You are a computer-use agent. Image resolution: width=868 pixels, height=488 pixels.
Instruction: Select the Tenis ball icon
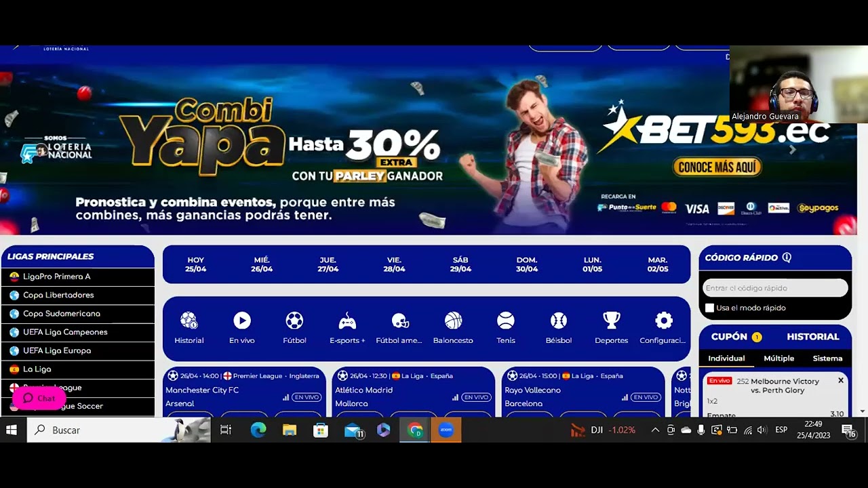(x=506, y=321)
